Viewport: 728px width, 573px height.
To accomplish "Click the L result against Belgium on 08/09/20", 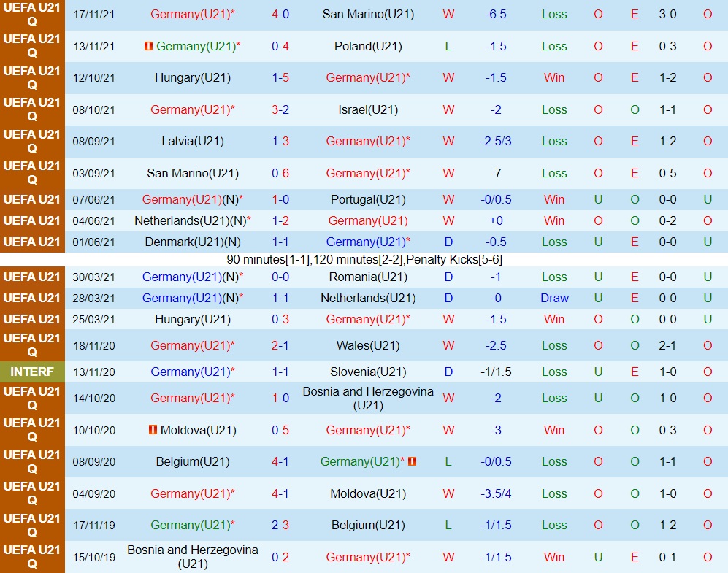I will pyautogui.click(x=448, y=461).
